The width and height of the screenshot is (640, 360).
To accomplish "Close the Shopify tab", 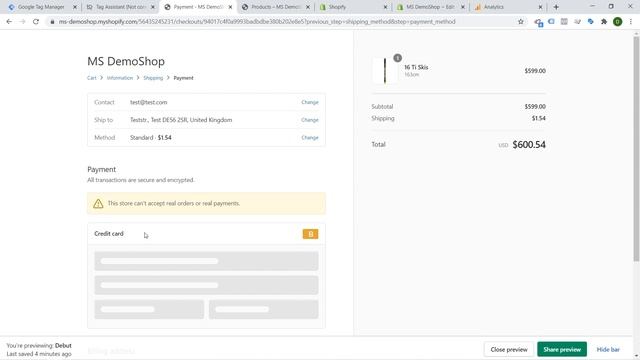I will [385, 7].
